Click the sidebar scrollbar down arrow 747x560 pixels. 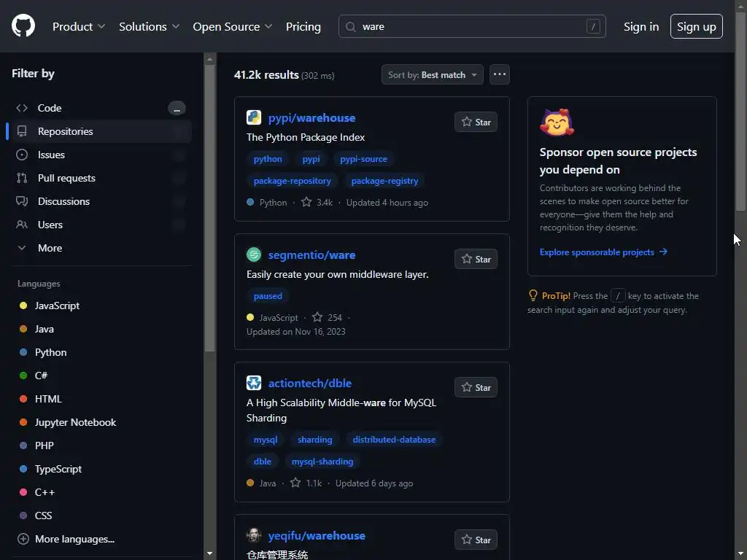(209, 553)
